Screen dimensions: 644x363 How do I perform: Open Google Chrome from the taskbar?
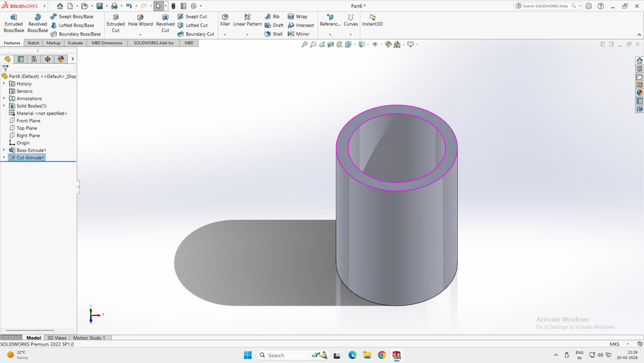click(382, 355)
